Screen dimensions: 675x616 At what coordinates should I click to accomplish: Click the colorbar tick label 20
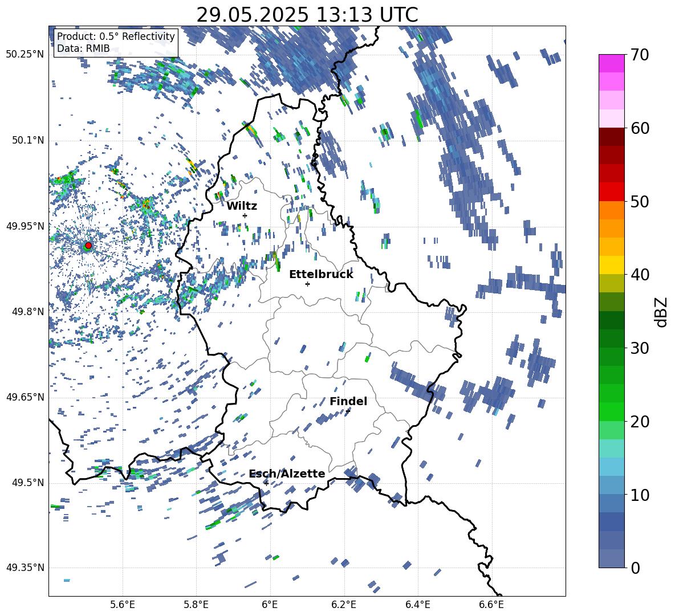click(x=640, y=421)
